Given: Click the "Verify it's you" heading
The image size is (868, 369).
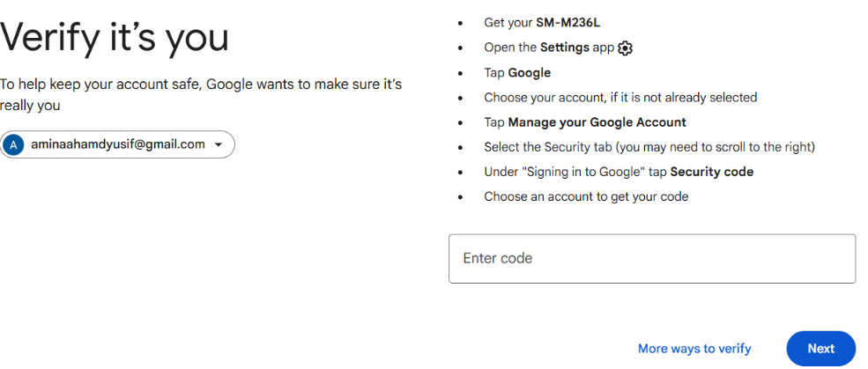Looking at the screenshot, I should point(115,37).
